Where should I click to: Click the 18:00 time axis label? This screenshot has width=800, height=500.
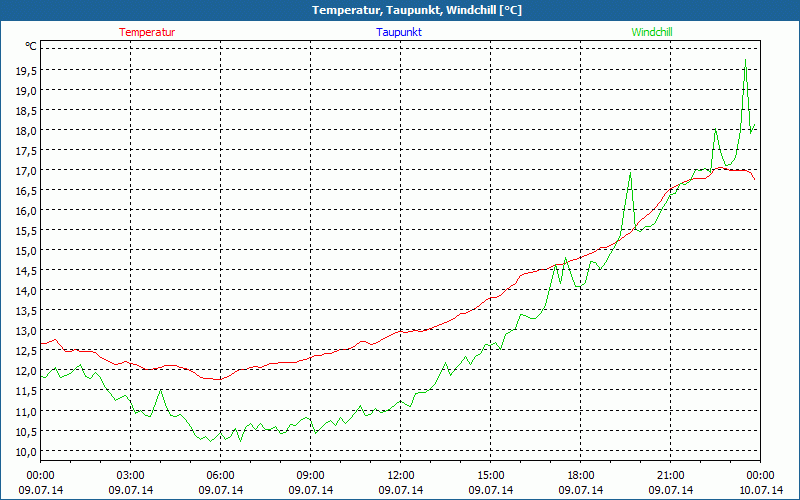pos(581,476)
